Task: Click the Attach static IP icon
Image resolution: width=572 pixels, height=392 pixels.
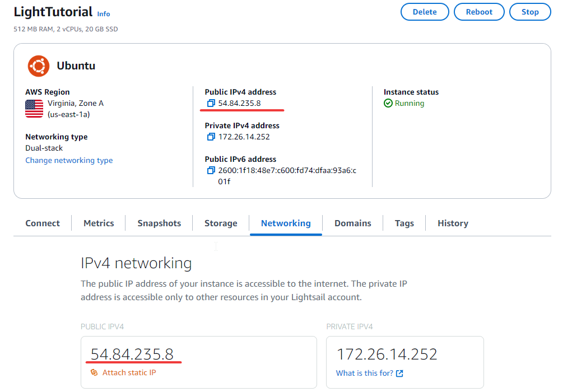Action: point(94,372)
